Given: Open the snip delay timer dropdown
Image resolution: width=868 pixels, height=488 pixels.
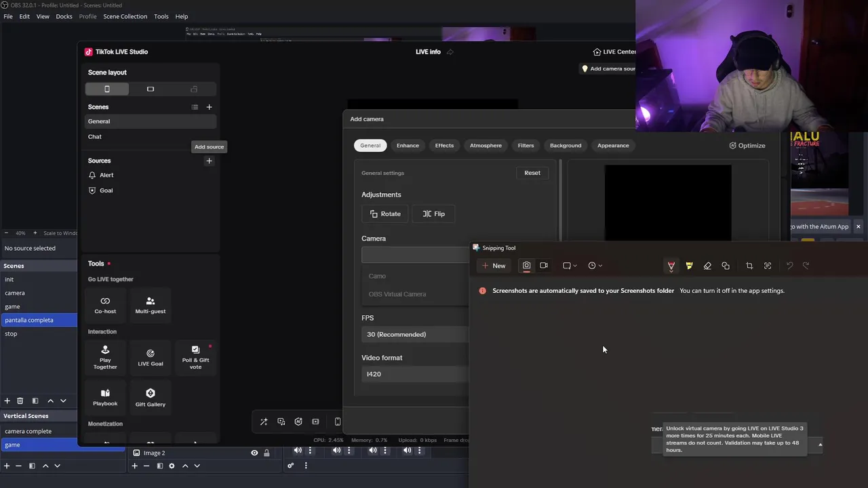Looking at the screenshot, I should [x=595, y=266].
